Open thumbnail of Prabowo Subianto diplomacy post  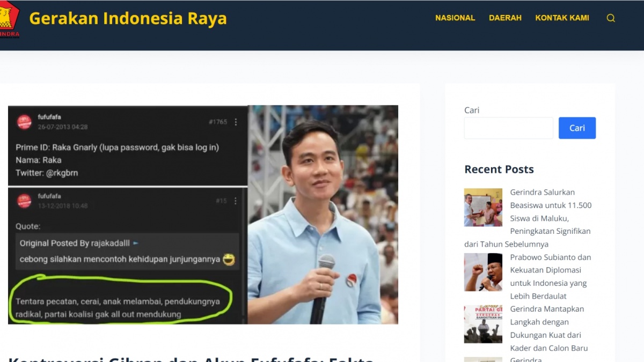(483, 272)
